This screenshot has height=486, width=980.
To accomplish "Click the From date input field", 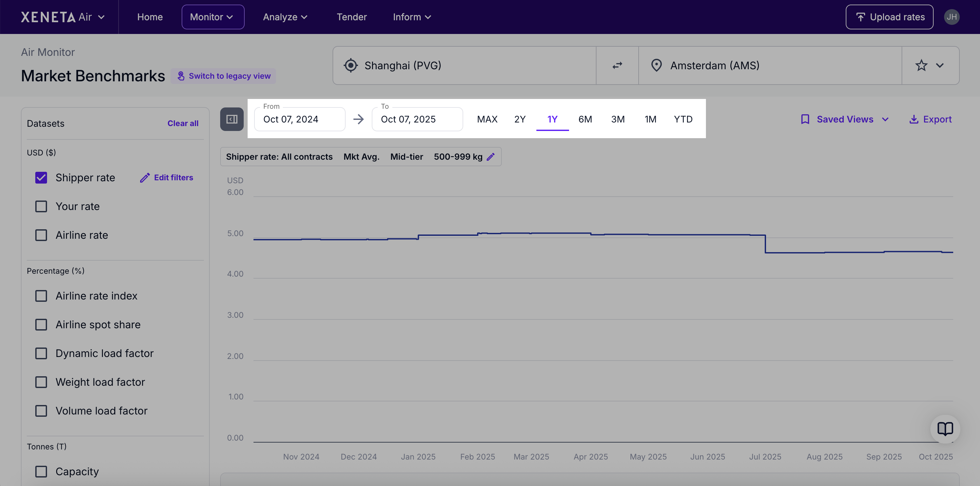I will [300, 120].
